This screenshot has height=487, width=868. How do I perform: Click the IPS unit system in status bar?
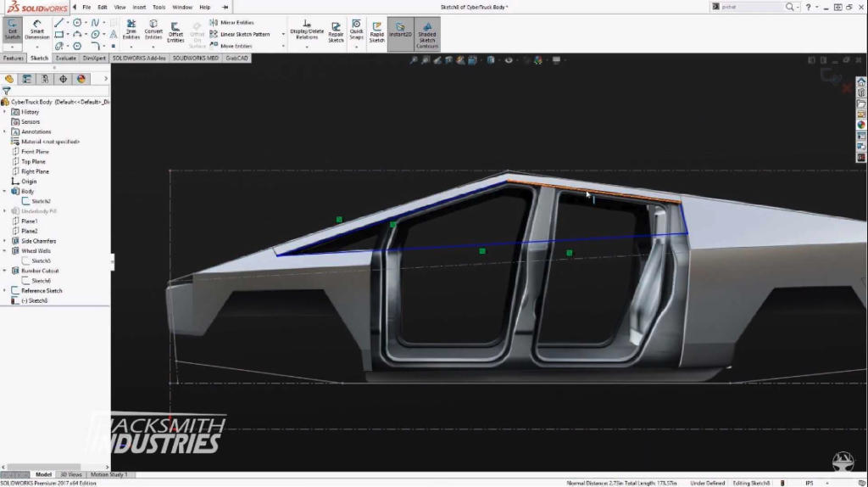click(x=810, y=483)
